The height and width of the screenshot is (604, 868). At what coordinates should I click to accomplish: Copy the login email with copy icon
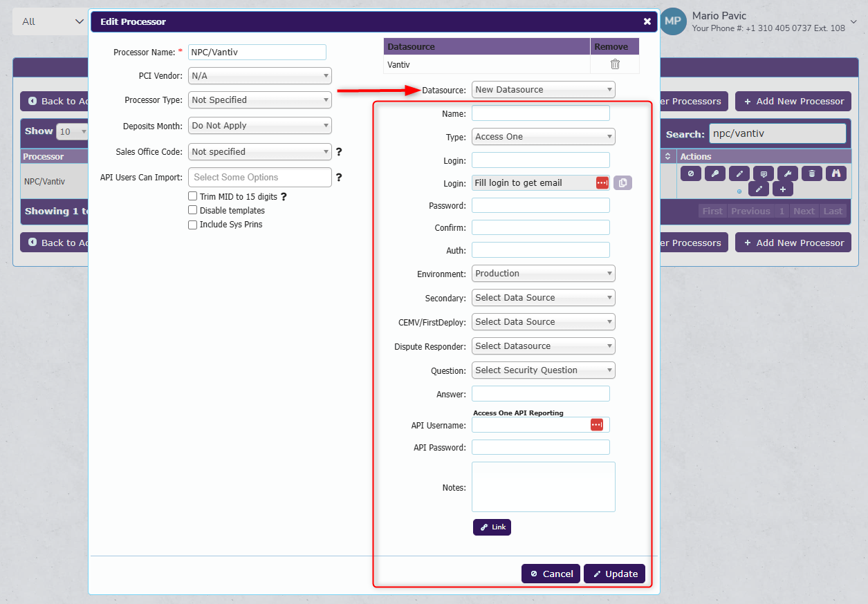point(622,182)
